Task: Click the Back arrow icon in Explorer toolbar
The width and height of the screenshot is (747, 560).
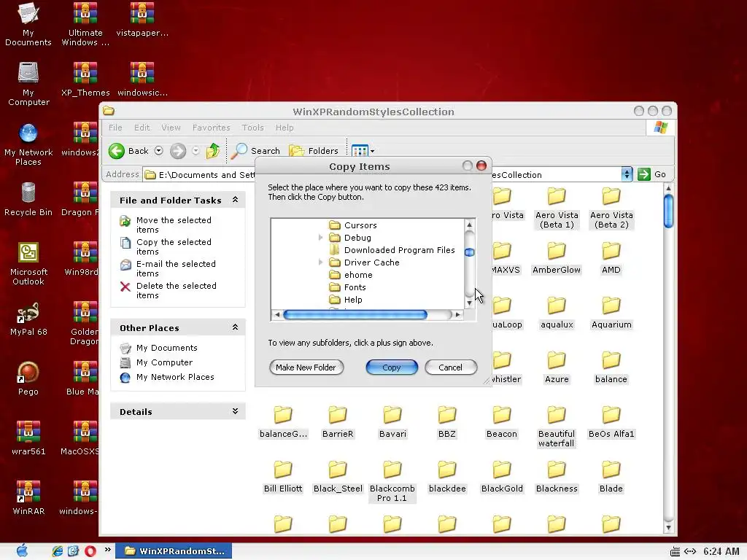Action: click(x=117, y=151)
